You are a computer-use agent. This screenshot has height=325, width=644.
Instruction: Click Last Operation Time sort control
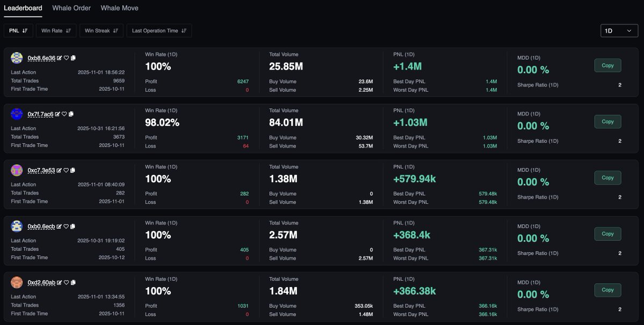[x=183, y=30]
